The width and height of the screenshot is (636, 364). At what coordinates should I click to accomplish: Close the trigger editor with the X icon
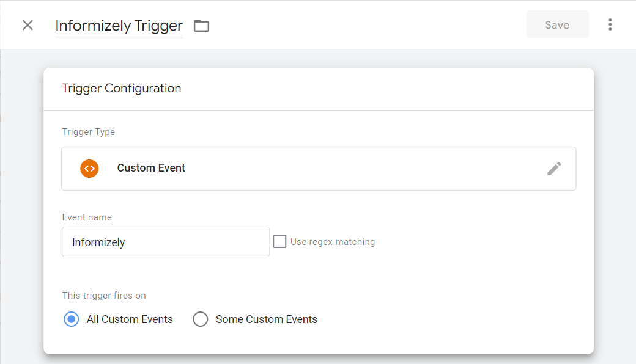click(28, 25)
